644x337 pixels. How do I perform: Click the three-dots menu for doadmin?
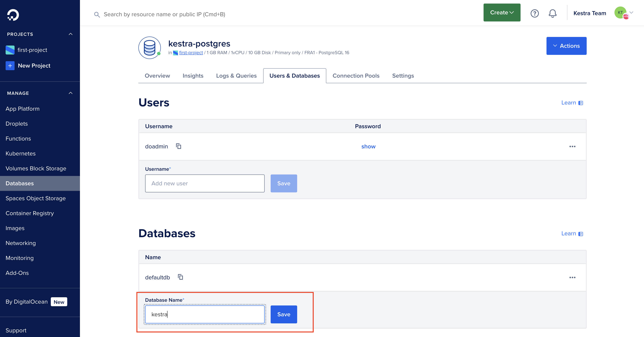tap(572, 146)
